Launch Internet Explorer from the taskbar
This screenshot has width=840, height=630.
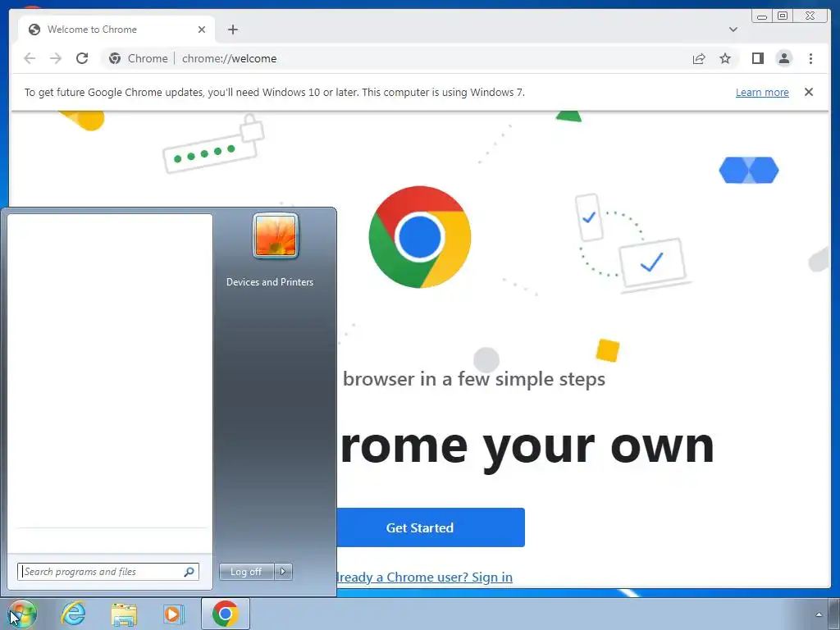point(73,614)
